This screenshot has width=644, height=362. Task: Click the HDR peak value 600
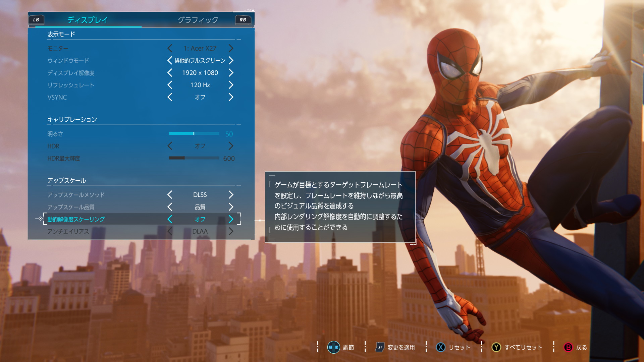(229, 159)
